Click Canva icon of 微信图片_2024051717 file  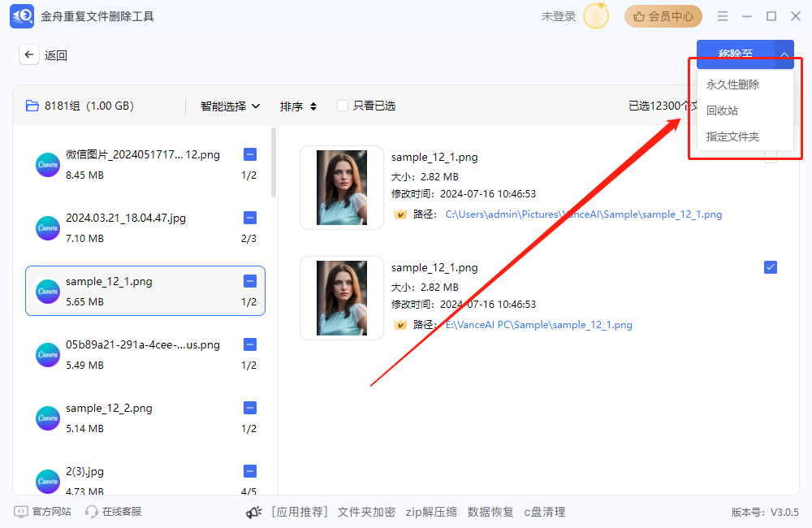[x=48, y=165]
